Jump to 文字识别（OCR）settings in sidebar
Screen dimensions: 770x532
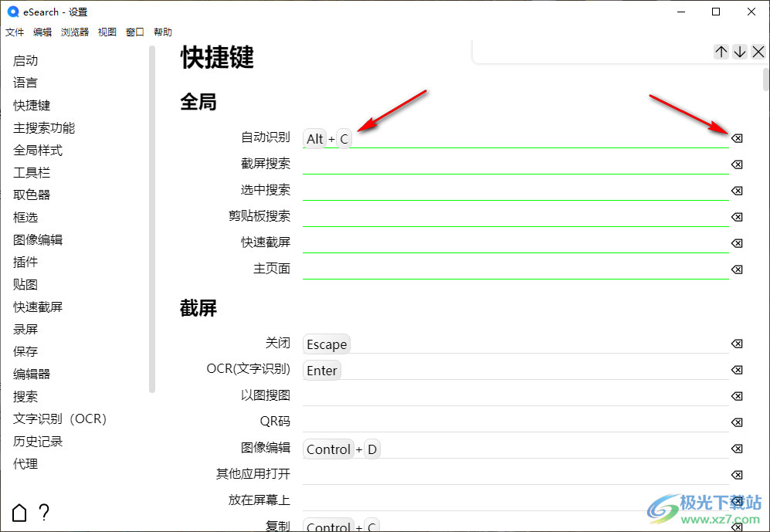coord(60,419)
